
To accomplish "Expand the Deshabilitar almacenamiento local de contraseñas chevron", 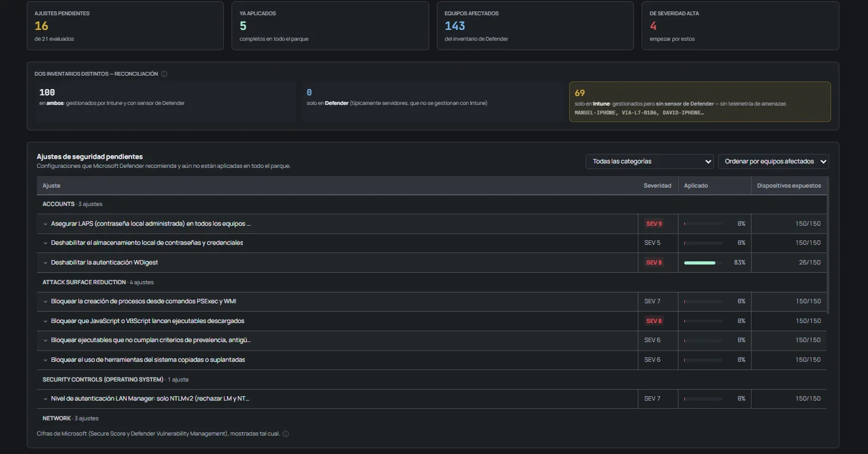I will pos(46,243).
